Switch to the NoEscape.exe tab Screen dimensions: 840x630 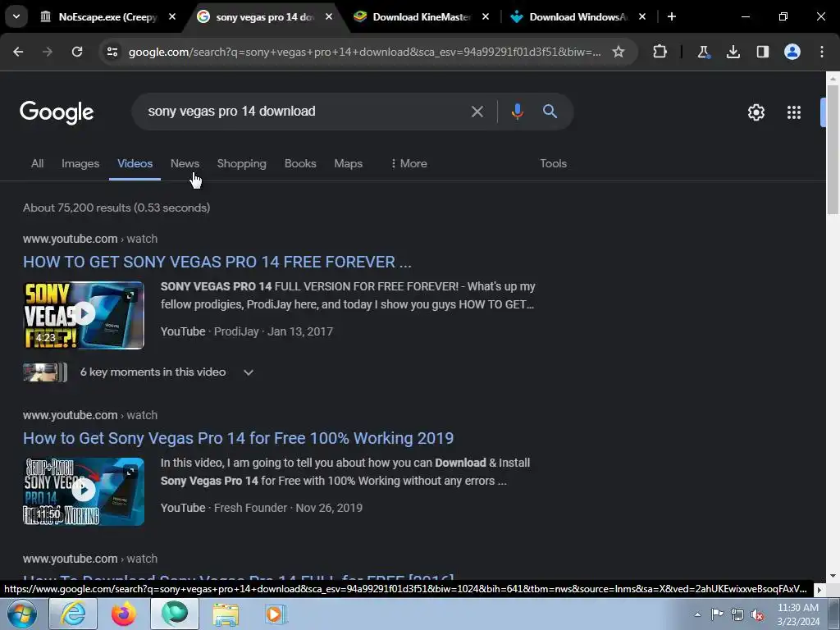(106, 16)
